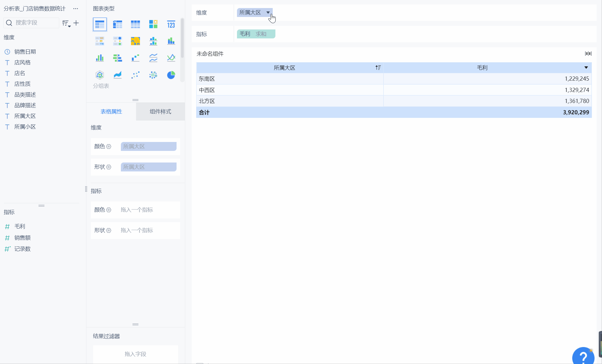Click the 3,920,299 total value
602x364 pixels.
[576, 113]
